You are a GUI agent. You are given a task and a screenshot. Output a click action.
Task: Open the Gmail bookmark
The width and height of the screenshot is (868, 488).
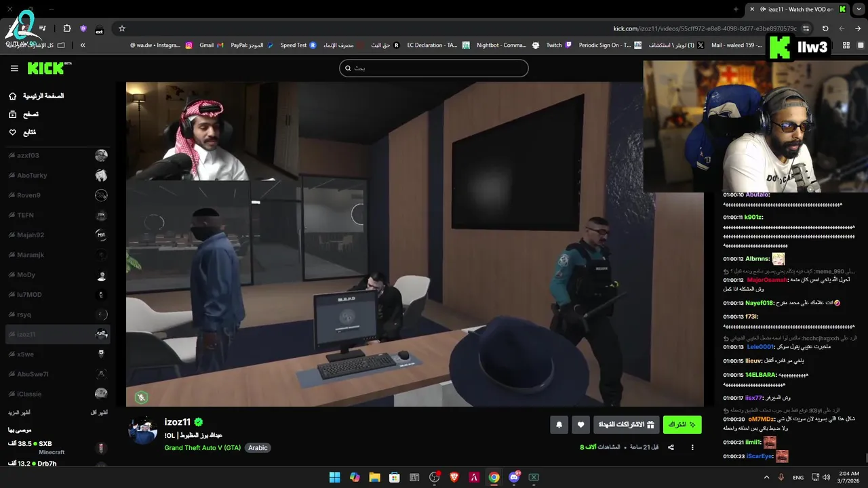click(x=211, y=45)
